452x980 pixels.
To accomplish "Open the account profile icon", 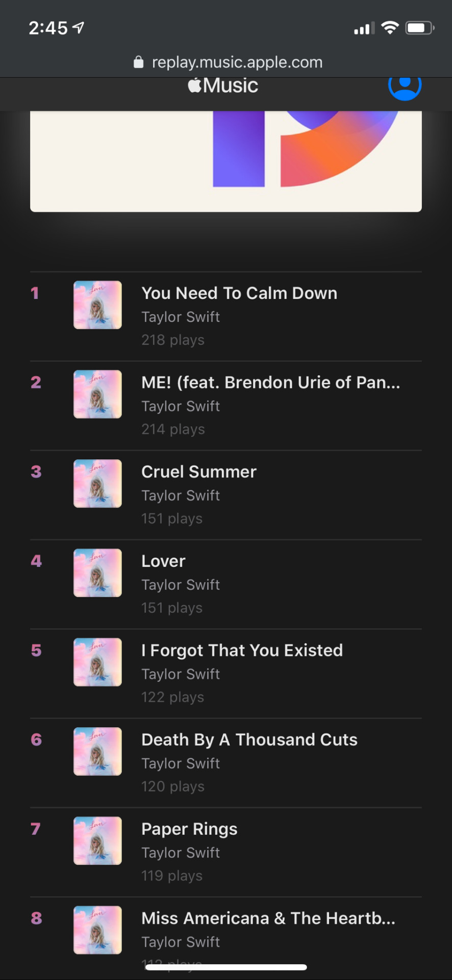I will (405, 86).
